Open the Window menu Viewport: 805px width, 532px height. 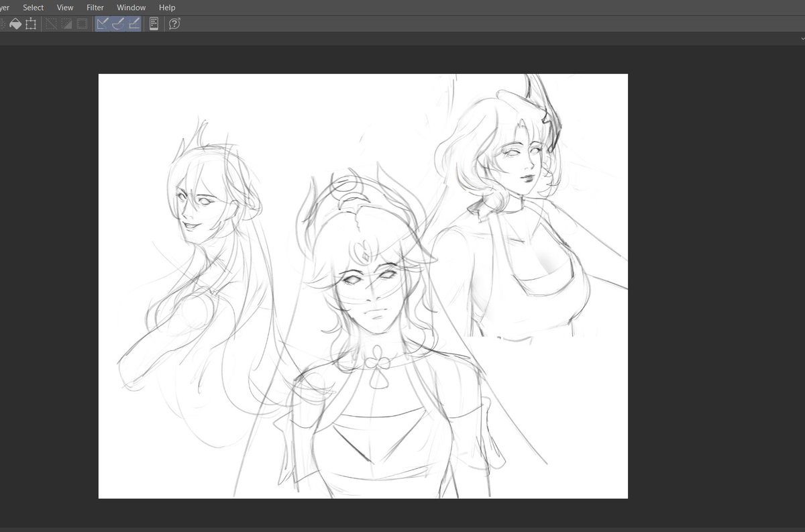coord(131,7)
